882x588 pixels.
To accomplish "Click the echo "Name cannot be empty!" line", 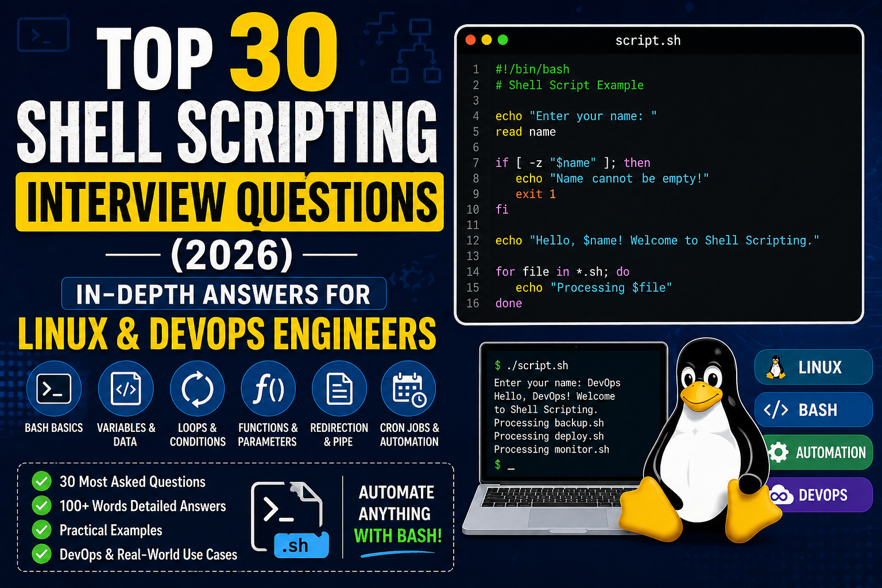I will point(612,179).
